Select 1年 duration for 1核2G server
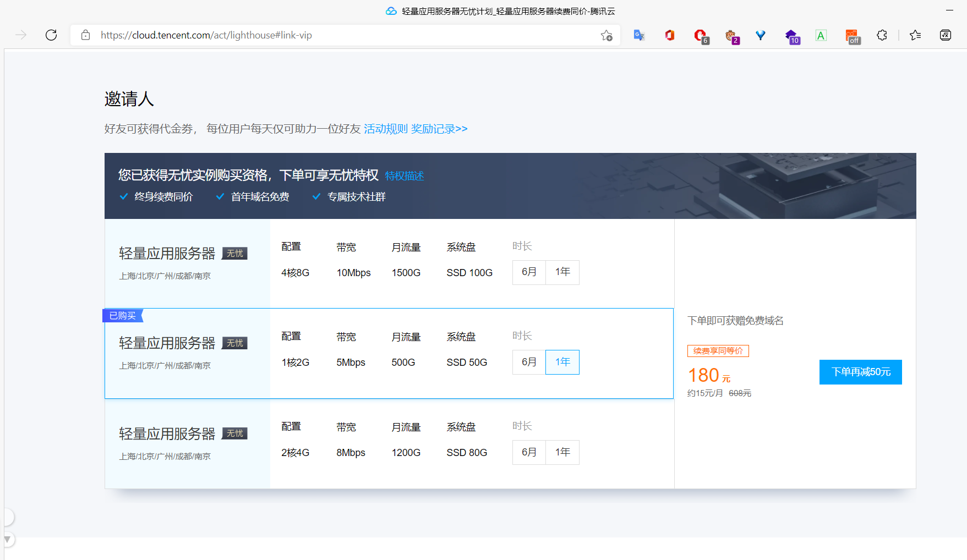 coord(562,362)
